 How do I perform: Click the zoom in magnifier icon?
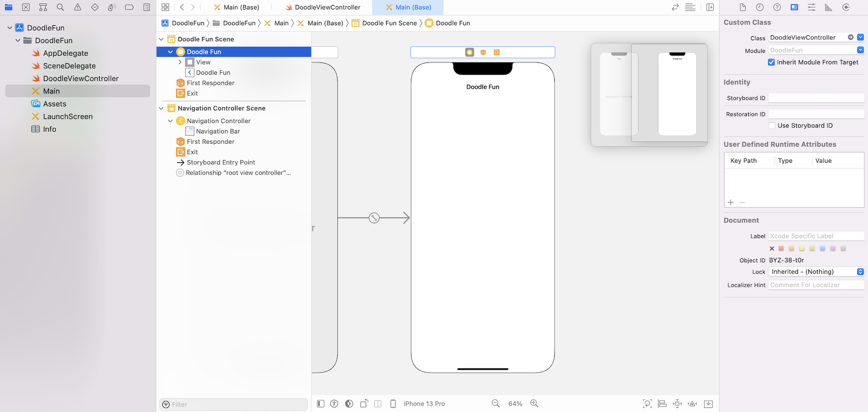coord(534,403)
